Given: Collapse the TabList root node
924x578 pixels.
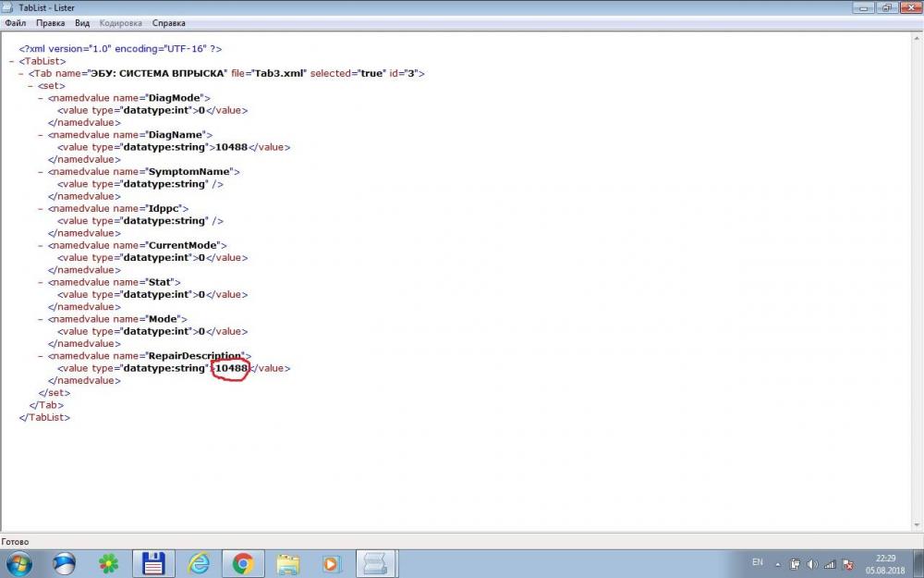Looking at the screenshot, I should 12,61.
